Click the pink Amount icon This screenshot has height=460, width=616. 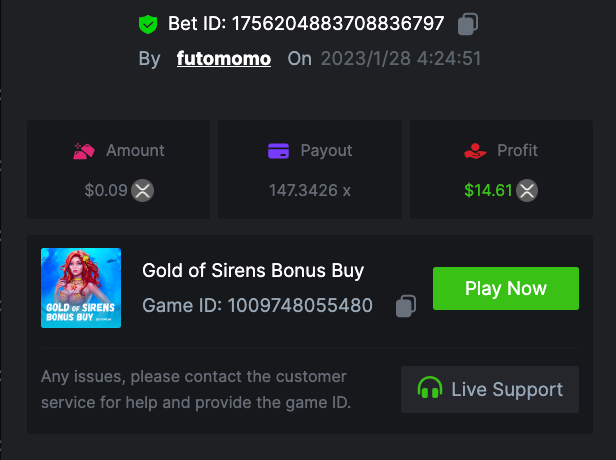(x=84, y=151)
